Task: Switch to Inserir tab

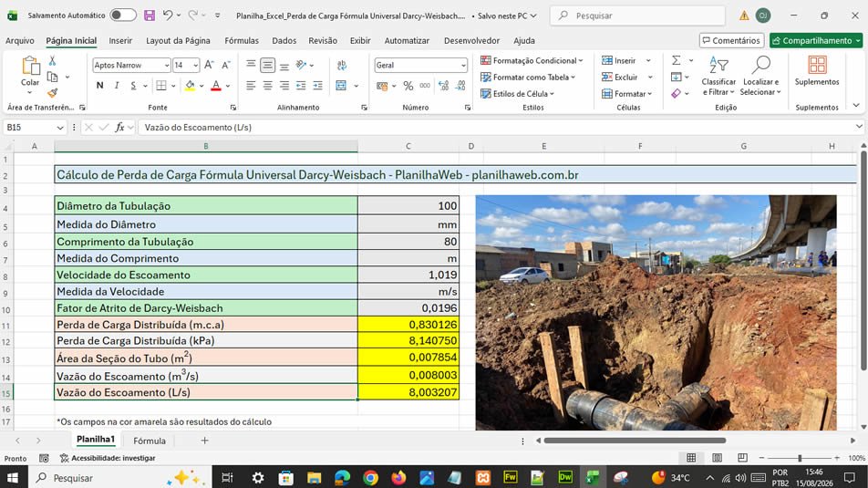Action: (120, 40)
